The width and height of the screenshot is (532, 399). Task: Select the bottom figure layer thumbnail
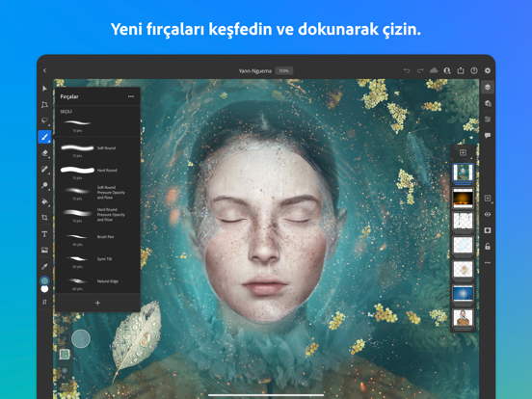click(463, 317)
